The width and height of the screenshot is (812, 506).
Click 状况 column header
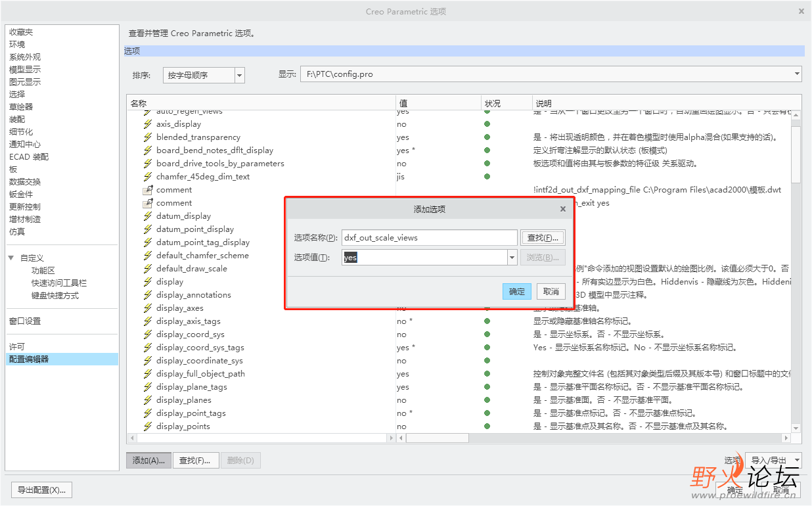click(507, 103)
